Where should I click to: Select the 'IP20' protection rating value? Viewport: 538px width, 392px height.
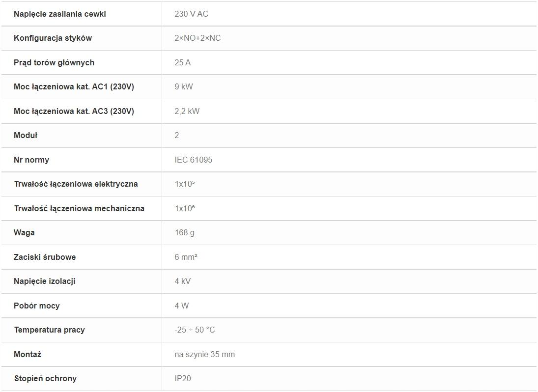tap(183, 378)
